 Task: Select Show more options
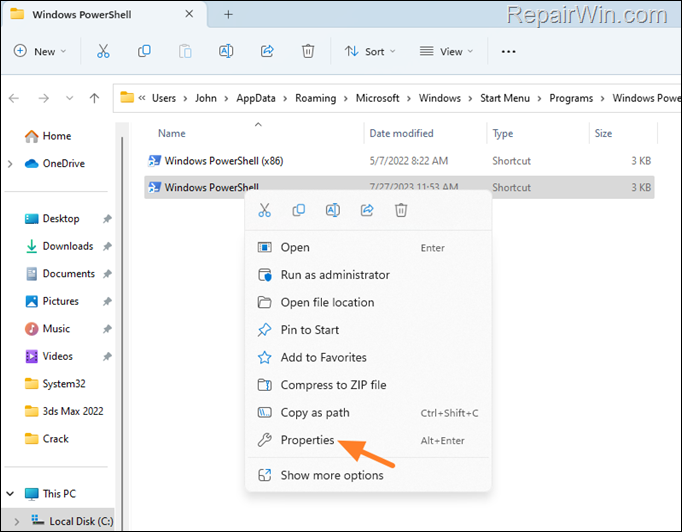tap(368, 475)
